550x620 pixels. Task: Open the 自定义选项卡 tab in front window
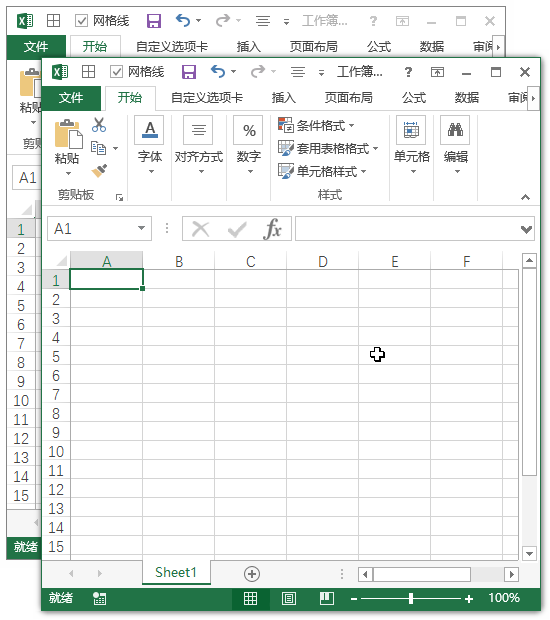tap(207, 97)
